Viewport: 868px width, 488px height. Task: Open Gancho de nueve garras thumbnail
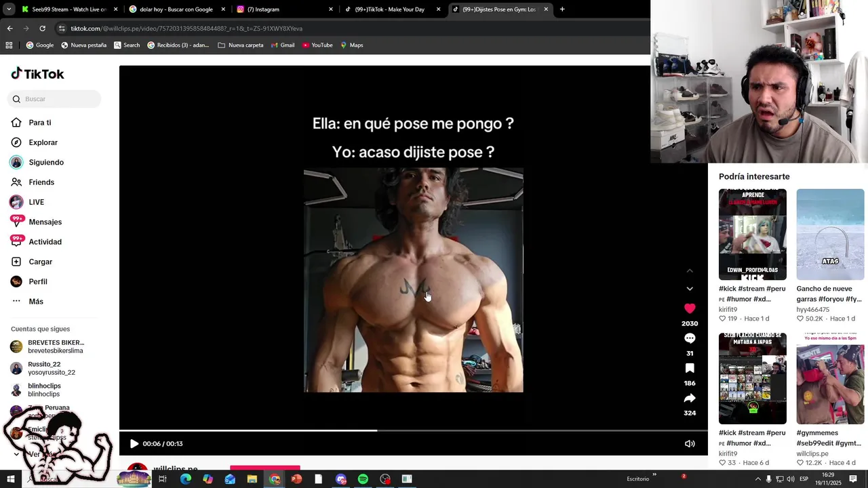click(x=830, y=235)
